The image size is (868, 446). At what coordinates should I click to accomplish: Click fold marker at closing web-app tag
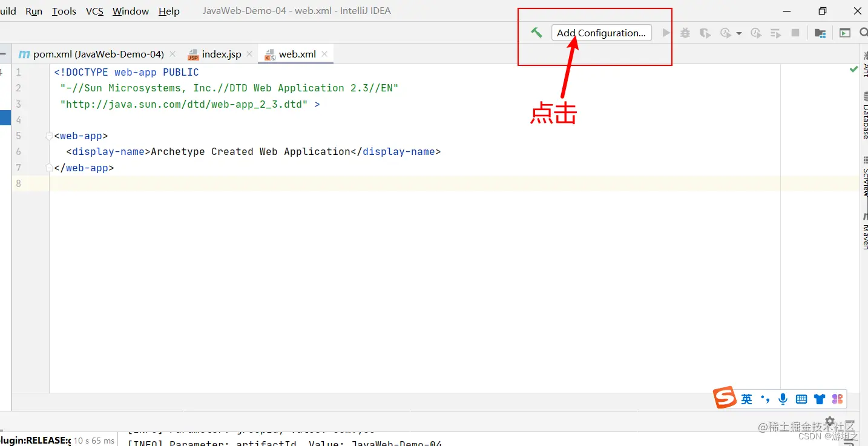(49, 168)
